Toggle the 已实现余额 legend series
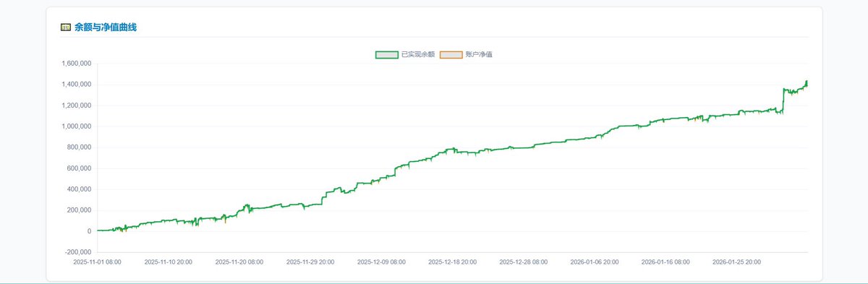The width and height of the screenshot is (868, 284). [405, 54]
